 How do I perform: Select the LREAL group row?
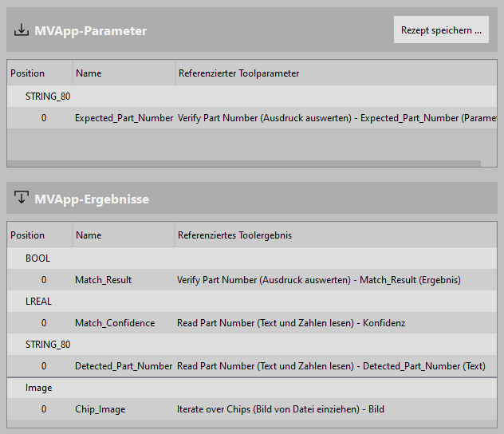click(x=39, y=302)
